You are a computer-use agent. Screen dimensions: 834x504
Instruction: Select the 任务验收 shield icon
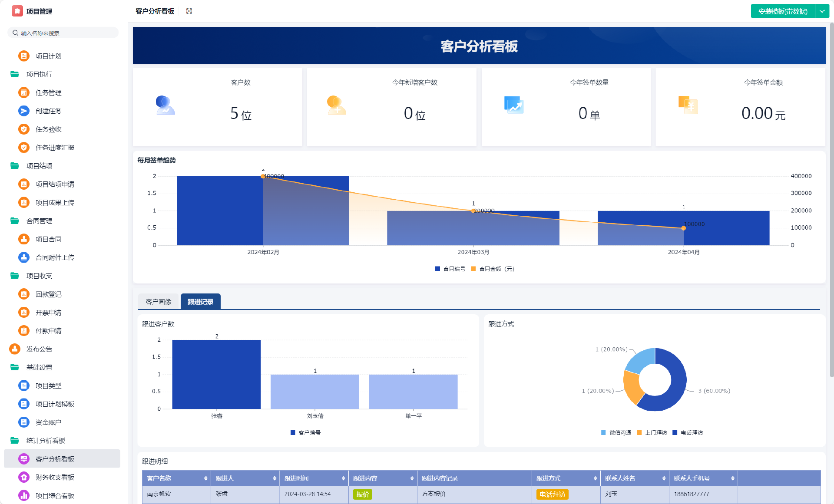click(24, 129)
